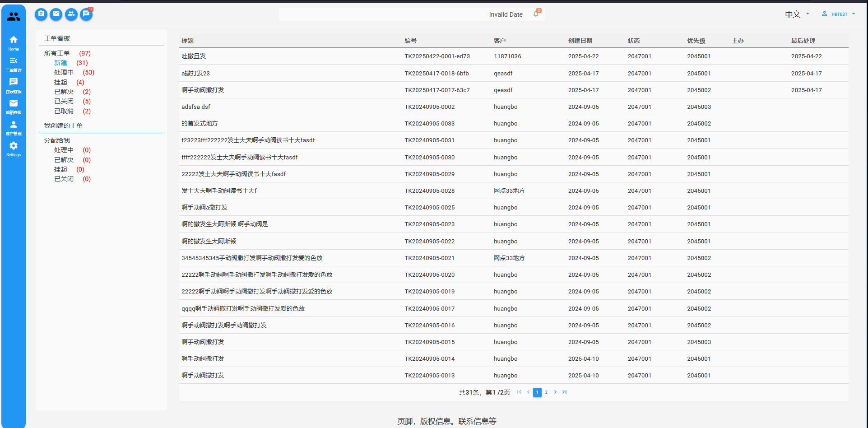Select 所有工单 in the ticket board
Image resolution: width=868 pixels, height=428 pixels.
coord(57,53)
